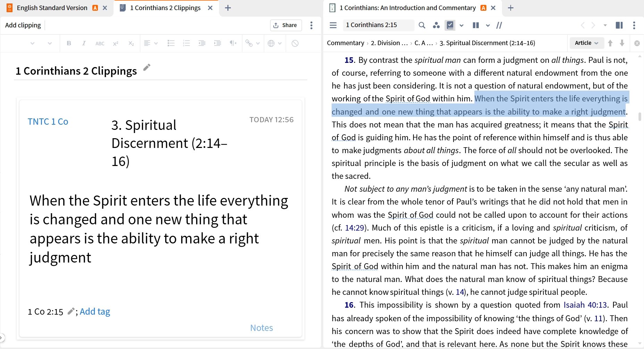Toggle the inline search checkmark icon
Screen dimensions: 644x349
(x=450, y=25)
